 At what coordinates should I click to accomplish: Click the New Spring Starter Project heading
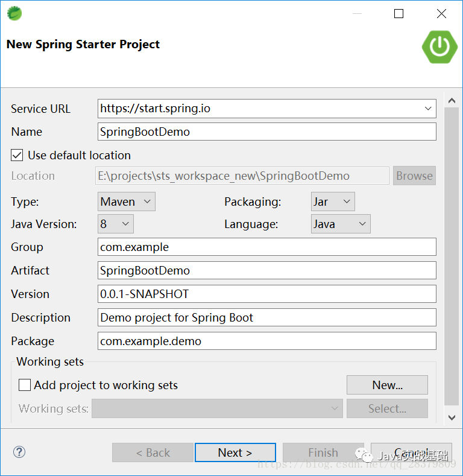coord(83,44)
